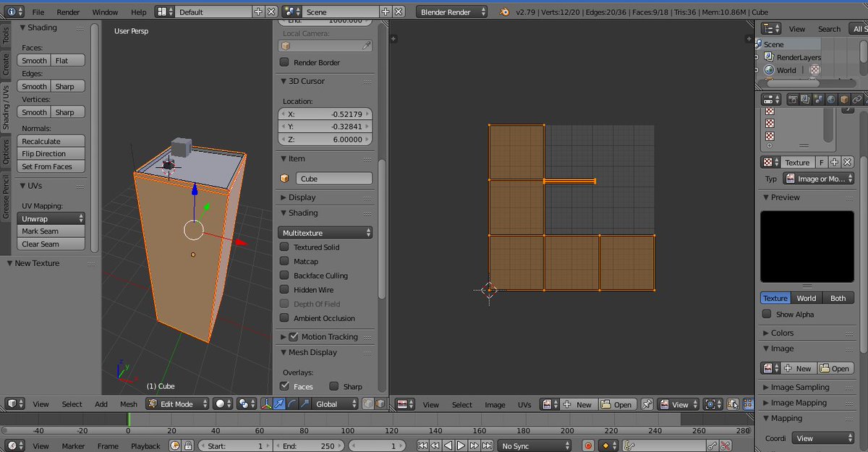
Task: Pin the image in UV editor
Action: [647, 404]
